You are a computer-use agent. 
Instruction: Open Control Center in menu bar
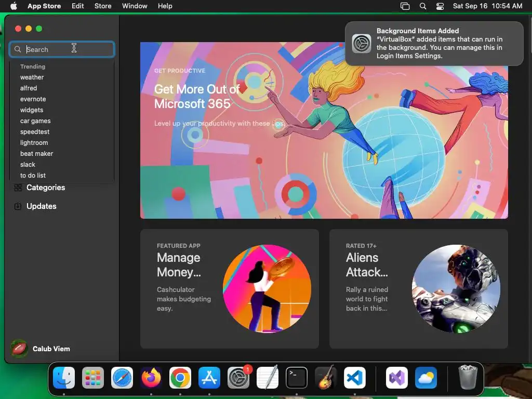[440, 6]
